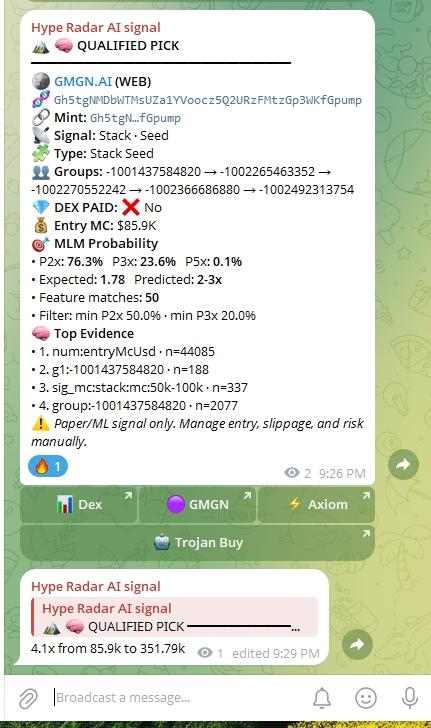Toggle the broadcast notification bell

[x=322, y=698]
